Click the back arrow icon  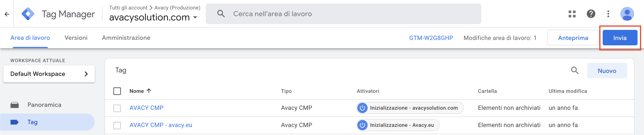[7, 14]
